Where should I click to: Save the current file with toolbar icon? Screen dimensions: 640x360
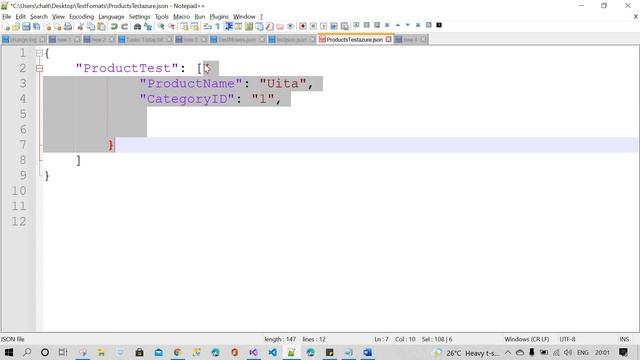pos(26,27)
